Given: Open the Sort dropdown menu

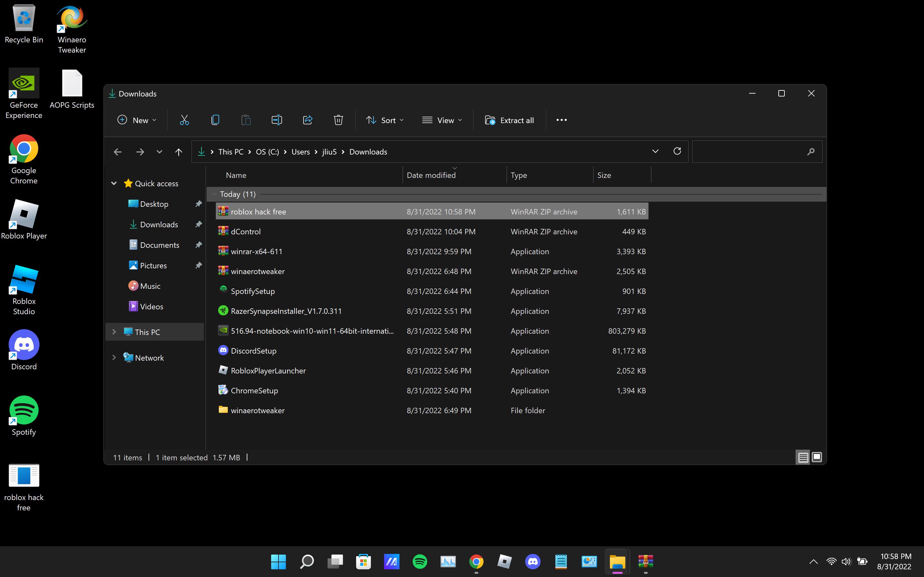Looking at the screenshot, I should (x=385, y=120).
